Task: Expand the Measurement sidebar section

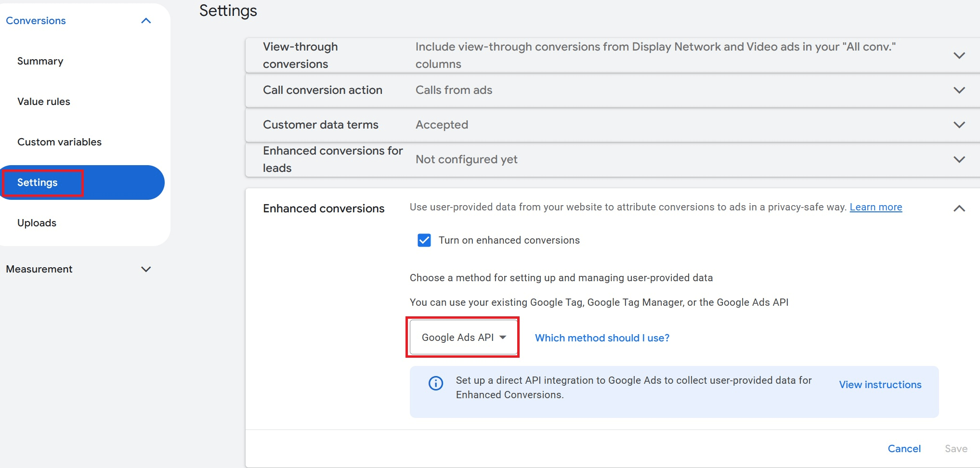Action: coord(146,269)
